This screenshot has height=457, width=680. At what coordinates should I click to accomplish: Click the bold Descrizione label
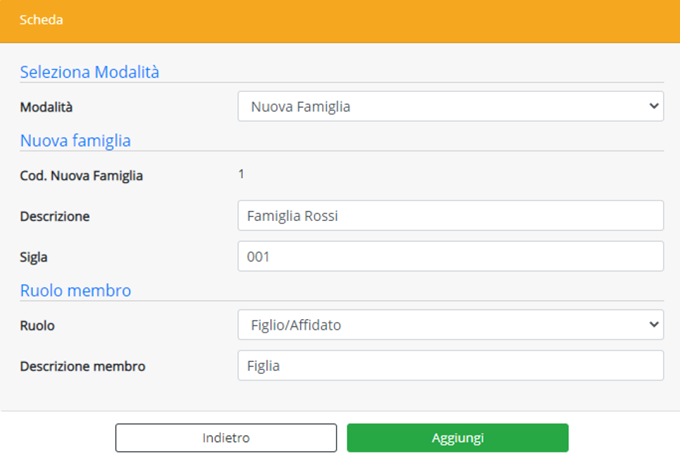click(55, 216)
